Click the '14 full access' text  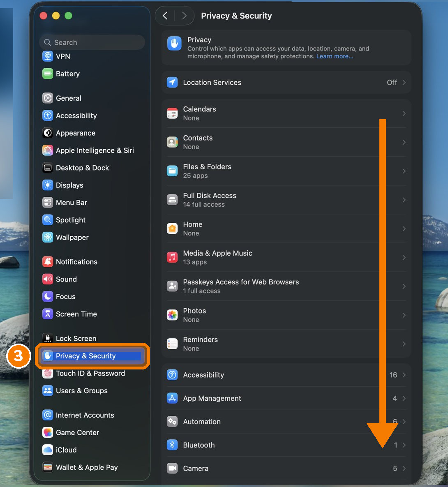click(204, 204)
